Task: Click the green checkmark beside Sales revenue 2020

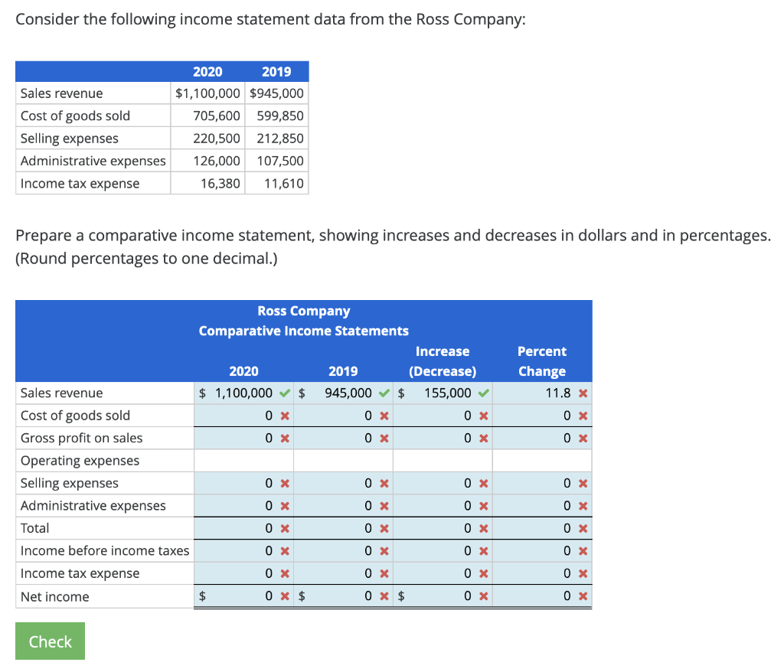Action: [283, 393]
